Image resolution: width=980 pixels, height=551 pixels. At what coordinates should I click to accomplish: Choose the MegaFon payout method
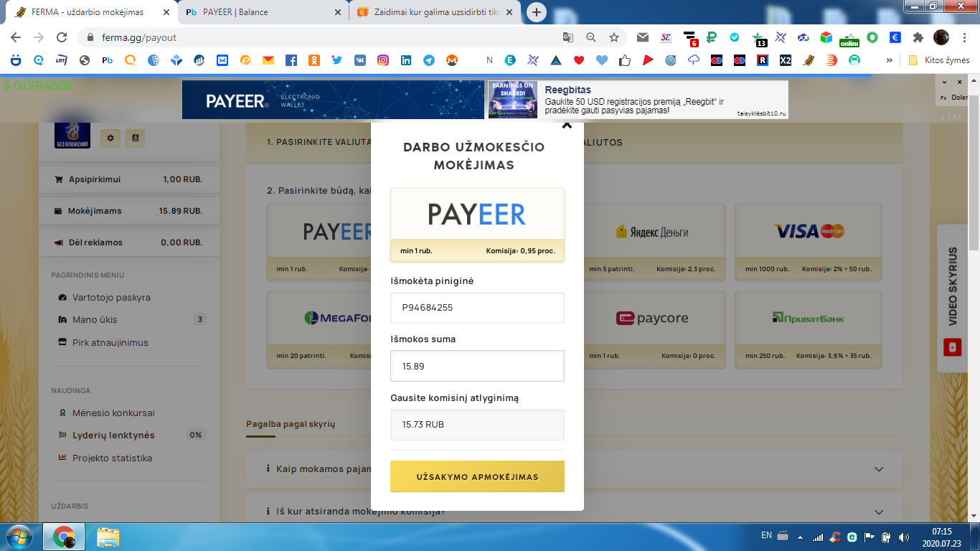point(319,329)
